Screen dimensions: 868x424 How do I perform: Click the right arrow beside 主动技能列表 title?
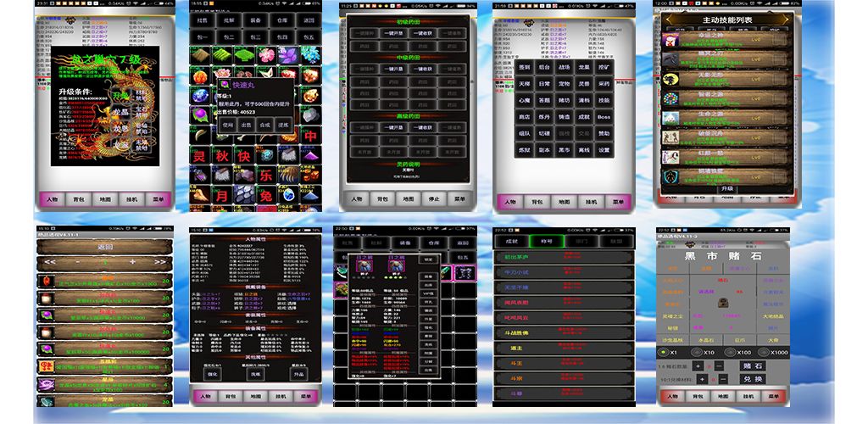tap(784, 20)
